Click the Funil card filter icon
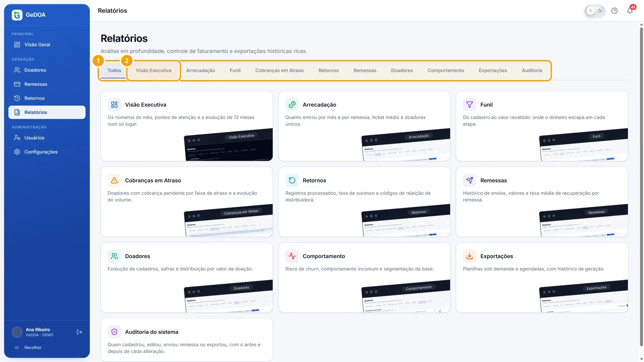The height and width of the screenshot is (362, 644). 470,105
